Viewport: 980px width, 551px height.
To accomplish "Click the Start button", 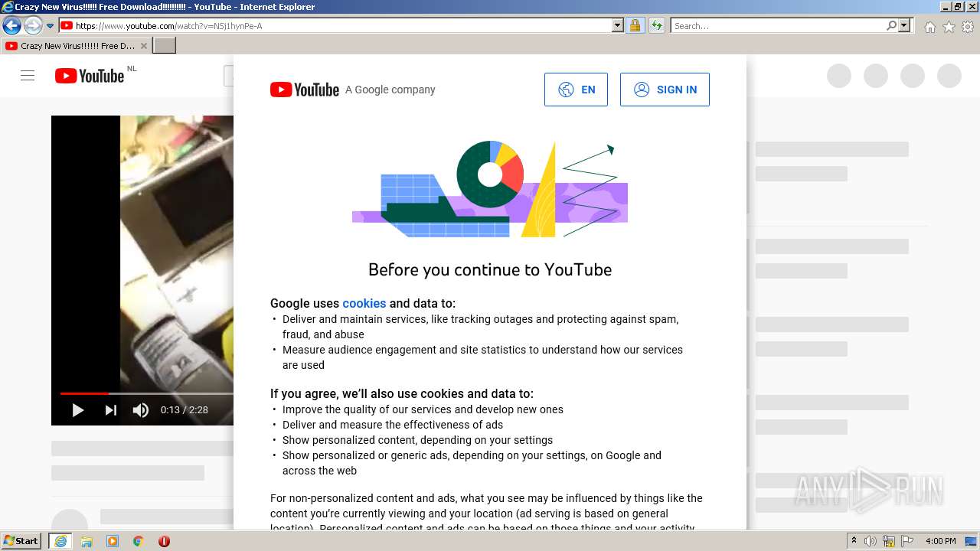I will (21, 541).
